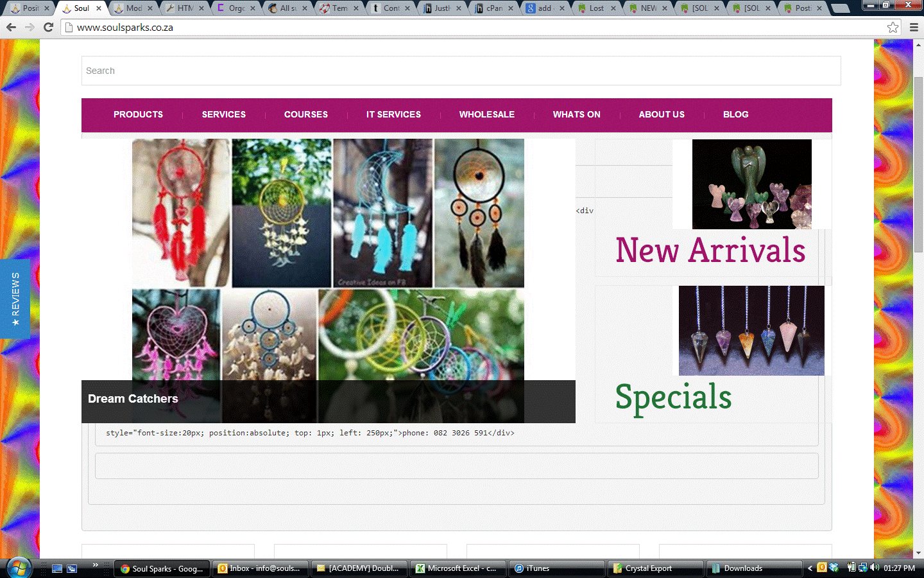Click the Dream Catchers slider caption
This screenshot has width=924, height=578.
pos(133,399)
